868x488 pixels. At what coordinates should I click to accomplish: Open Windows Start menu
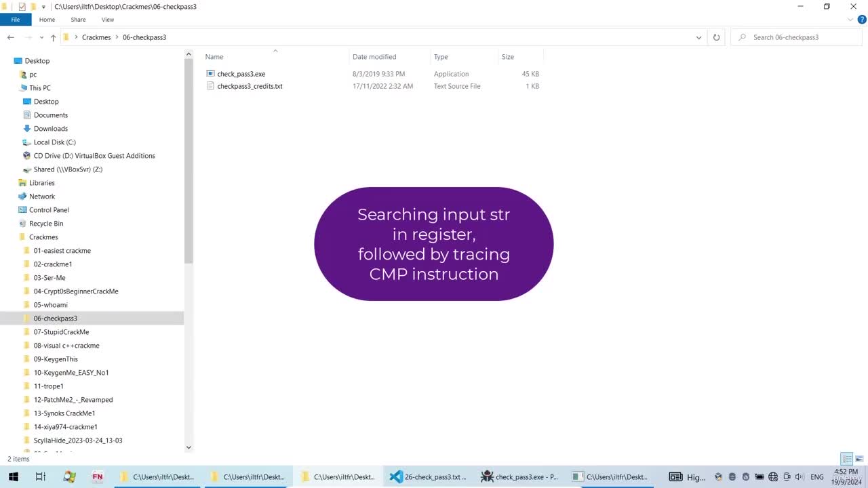13,476
